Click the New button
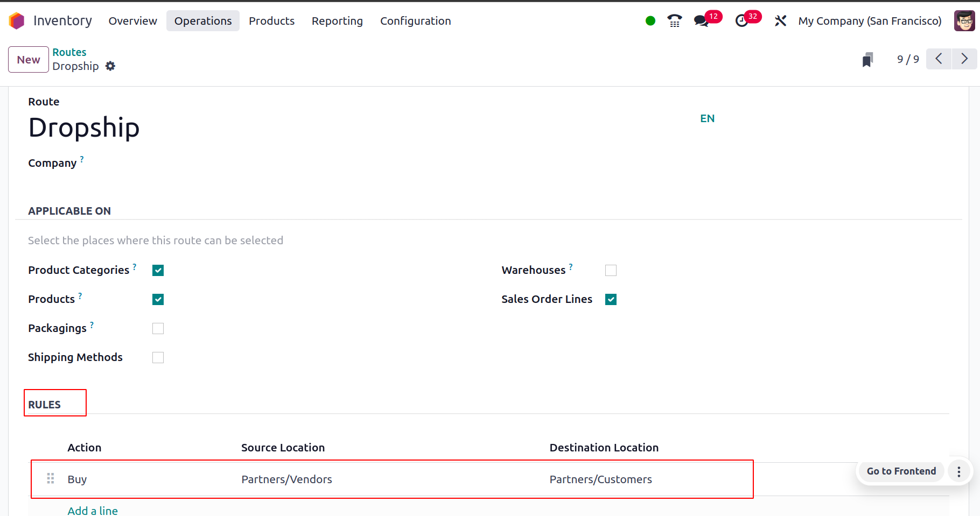The height and width of the screenshot is (516, 980). pos(29,59)
